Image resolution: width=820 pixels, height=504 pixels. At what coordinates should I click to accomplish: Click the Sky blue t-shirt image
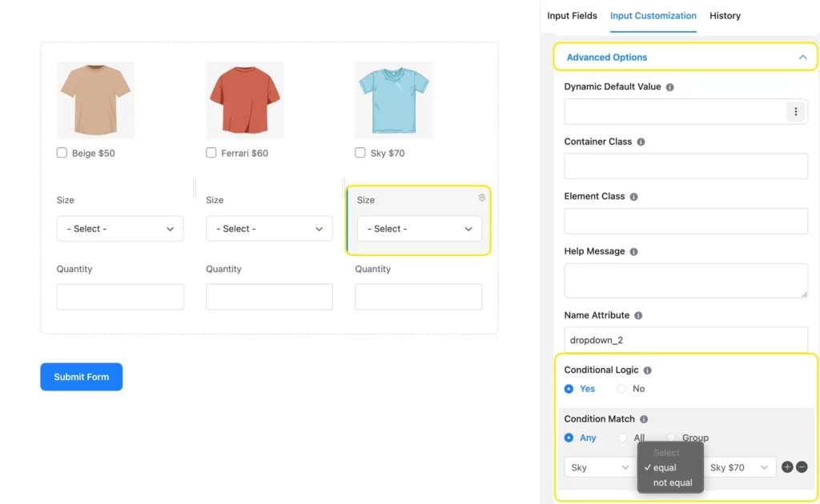394,100
